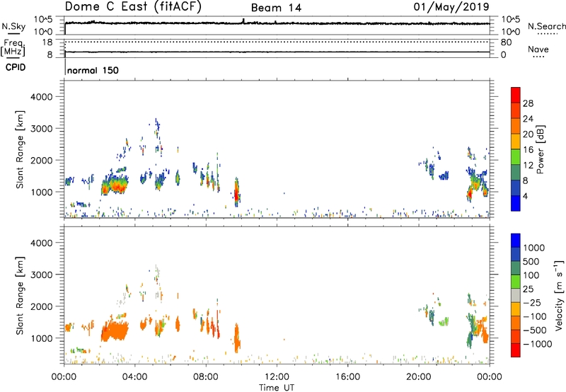Viewport: 566px width, 392px height.
Task: Click the noise spike near 10:00 in sky noise trace
Action: point(243,21)
